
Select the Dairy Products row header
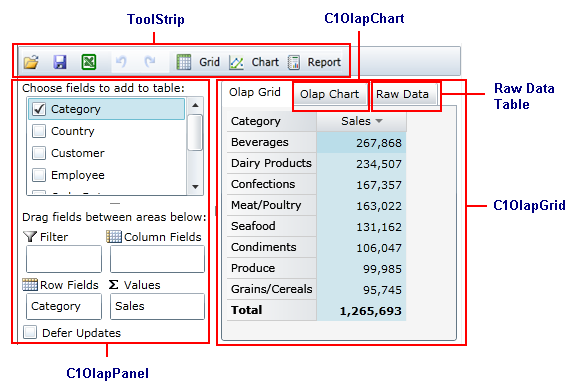[x=271, y=163]
